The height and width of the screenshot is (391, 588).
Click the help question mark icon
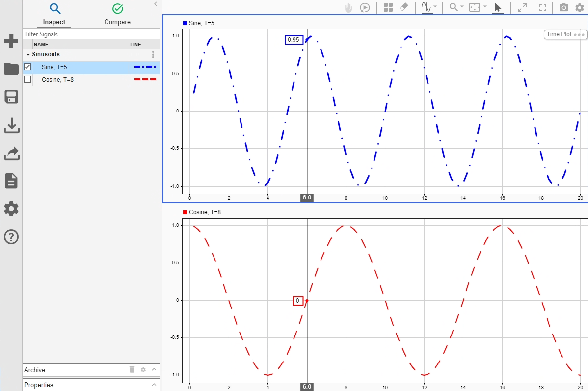click(x=11, y=237)
